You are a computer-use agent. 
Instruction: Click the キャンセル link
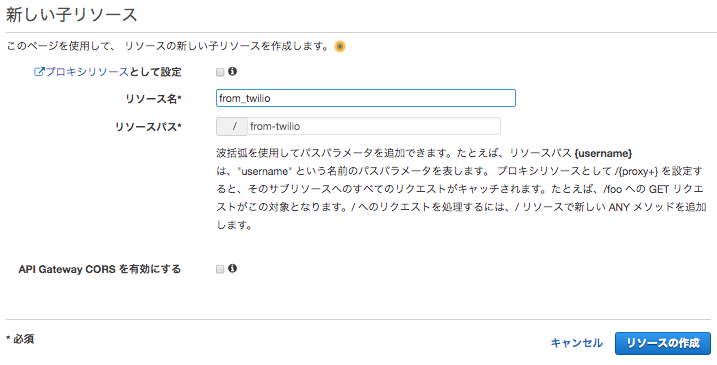[577, 343]
